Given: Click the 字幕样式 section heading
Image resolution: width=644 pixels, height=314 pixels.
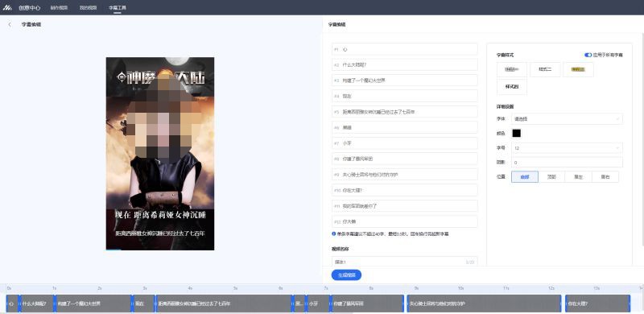Looking at the screenshot, I should pyautogui.click(x=506, y=55).
